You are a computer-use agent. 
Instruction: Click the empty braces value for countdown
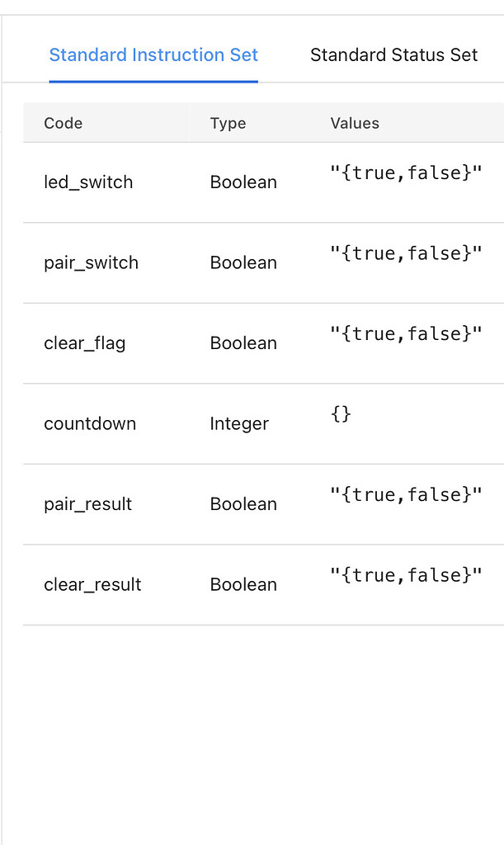click(339, 414)
